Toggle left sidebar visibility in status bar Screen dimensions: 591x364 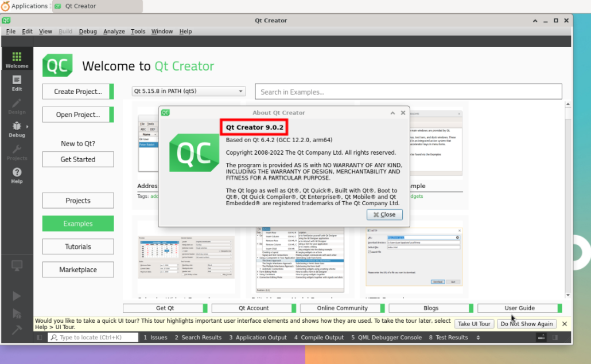point(40,338)
